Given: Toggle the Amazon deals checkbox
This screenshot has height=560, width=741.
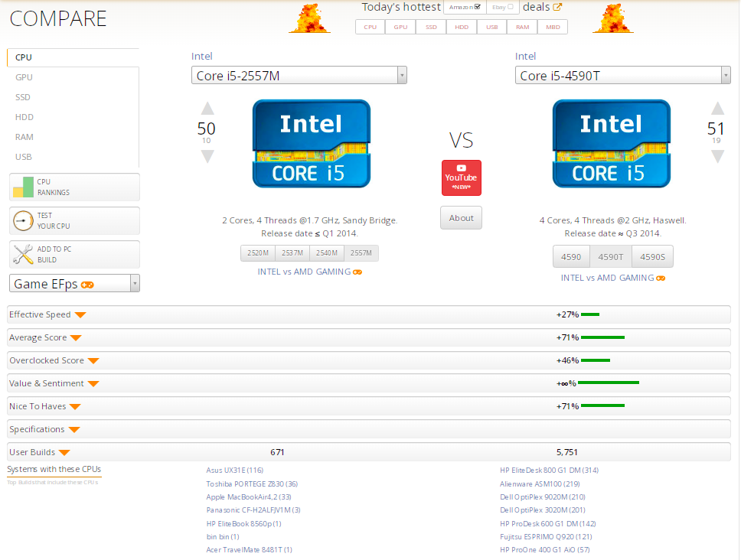Looking at the screenshot, I should coord(478,7).
